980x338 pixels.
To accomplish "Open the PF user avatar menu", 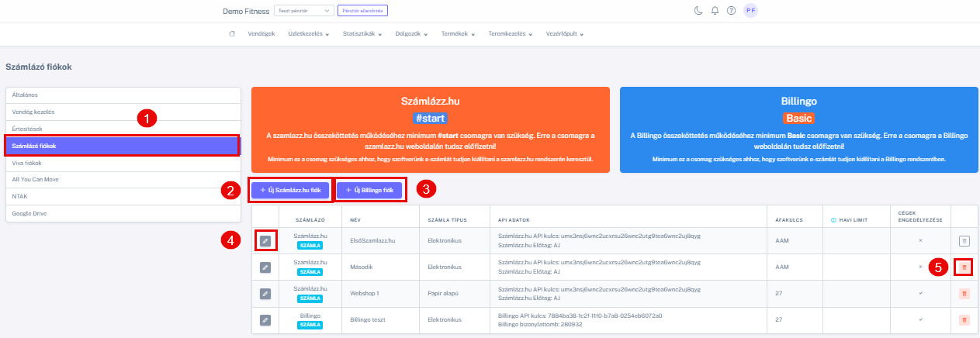I will pos(750,11).
